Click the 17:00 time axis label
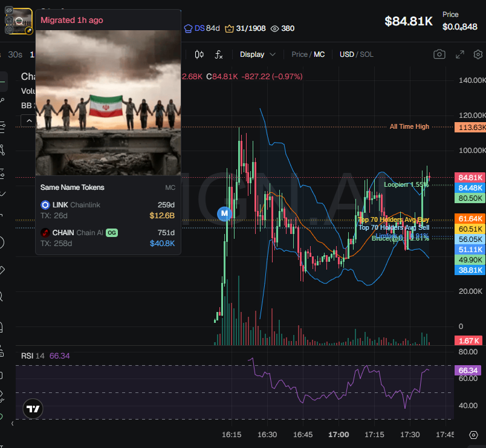Image resolution: width=486 pixels, height=448 pixels. click(x=339, y=435)
